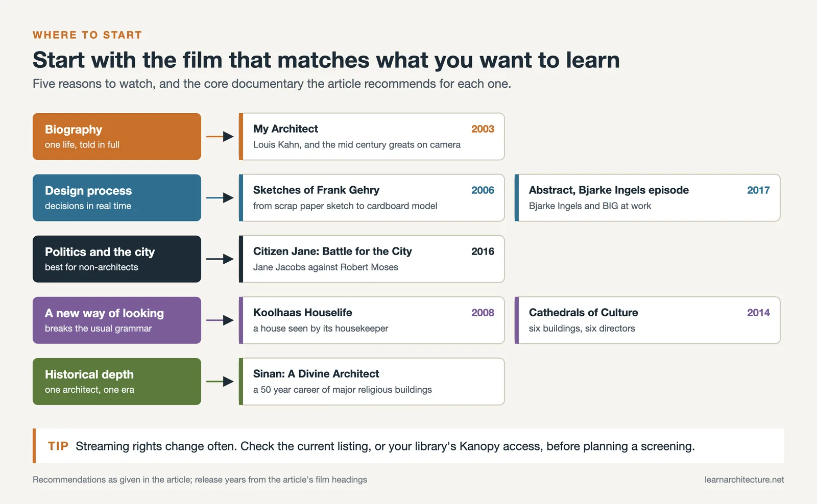Open the Sketches of Frank Gehry card
The width and height of the screenshot is (817, 504).
point(372,198)
